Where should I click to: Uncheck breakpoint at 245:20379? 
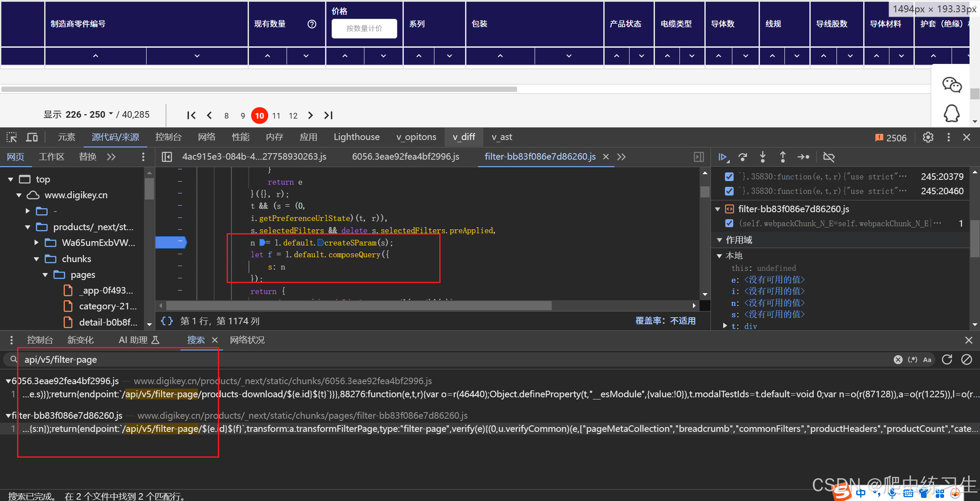tap(729, 177)
